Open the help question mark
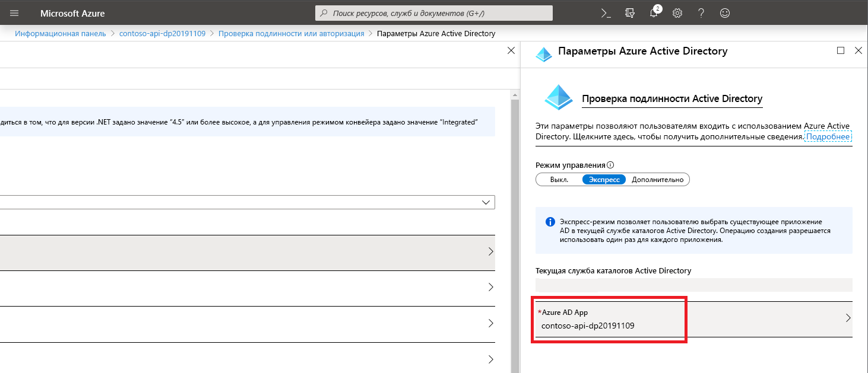 click(x=701, y=13)
